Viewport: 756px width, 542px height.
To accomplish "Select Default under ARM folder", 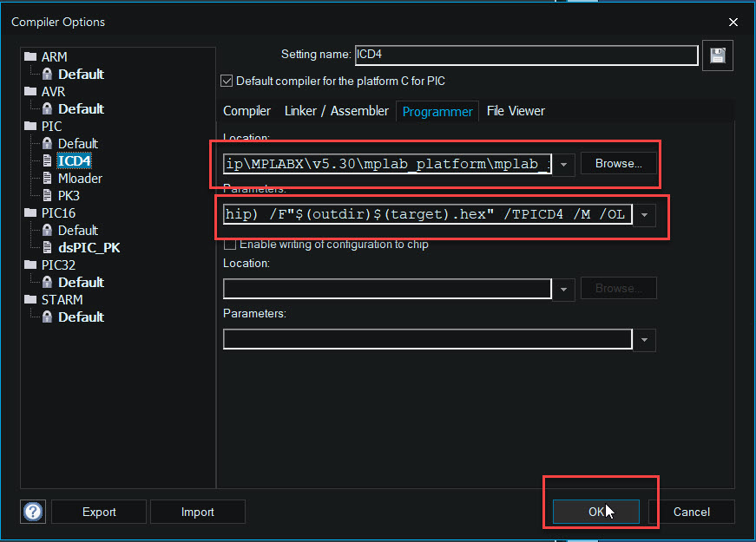I will pyautogui.click(x=81, y=75).
